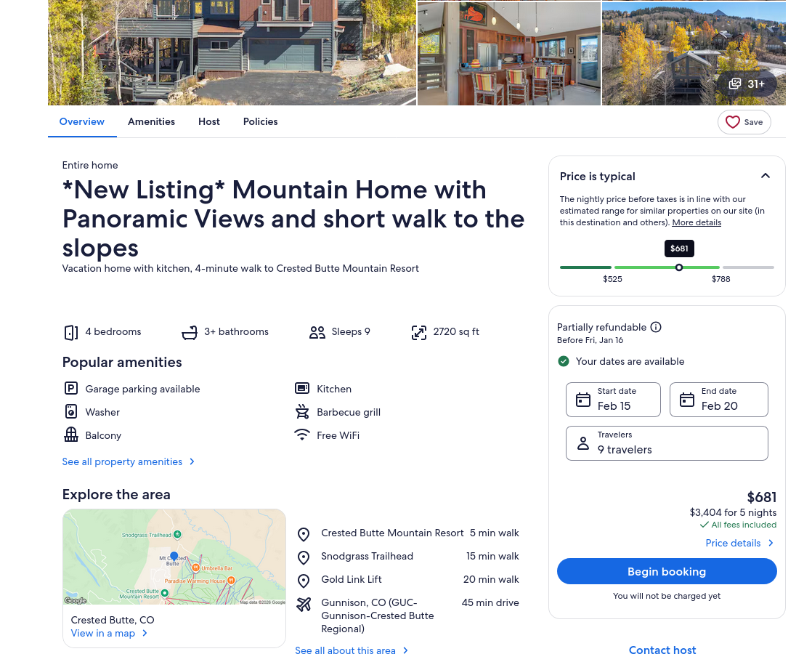Collapse the Price is typical panel
Viewport: 812px width, 670px height.
766,176
